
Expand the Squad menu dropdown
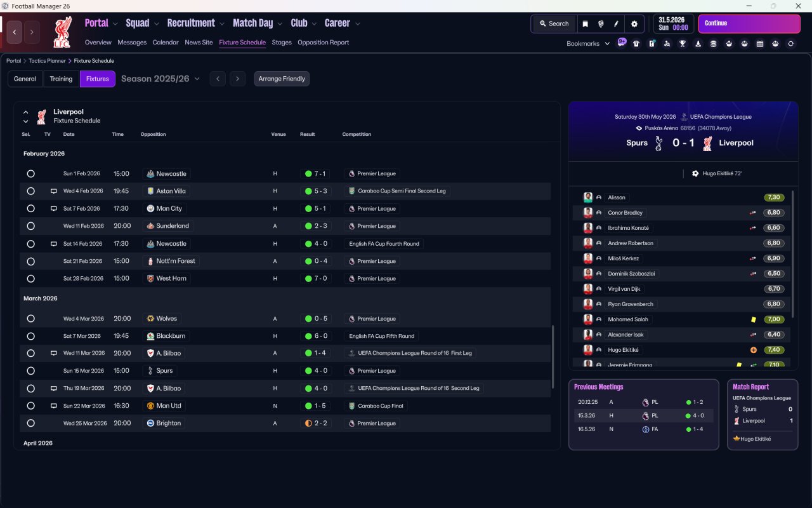tap(156, 23)
